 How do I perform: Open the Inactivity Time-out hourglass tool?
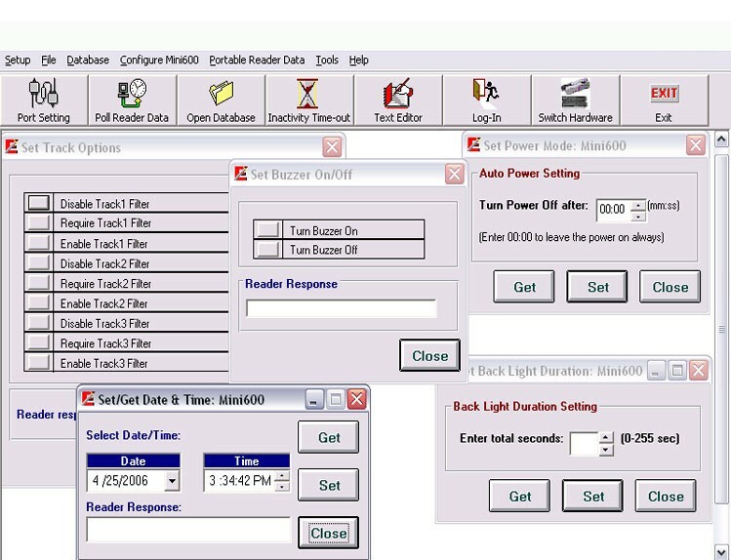(308, 100)
